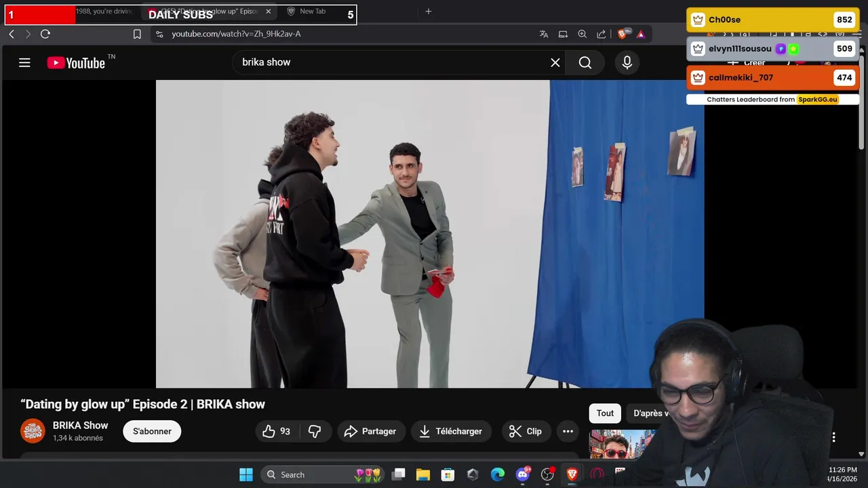Open Brave Shields lion icon
Viewport: 868px width, 488px height.
[623, 34]
